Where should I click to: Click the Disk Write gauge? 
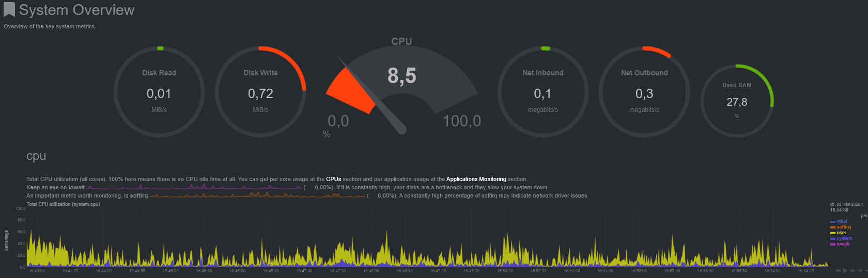[x=260, y=92]
